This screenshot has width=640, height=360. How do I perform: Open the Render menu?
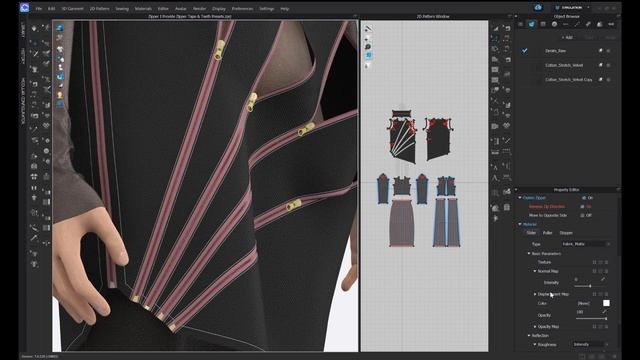point(200,9)
